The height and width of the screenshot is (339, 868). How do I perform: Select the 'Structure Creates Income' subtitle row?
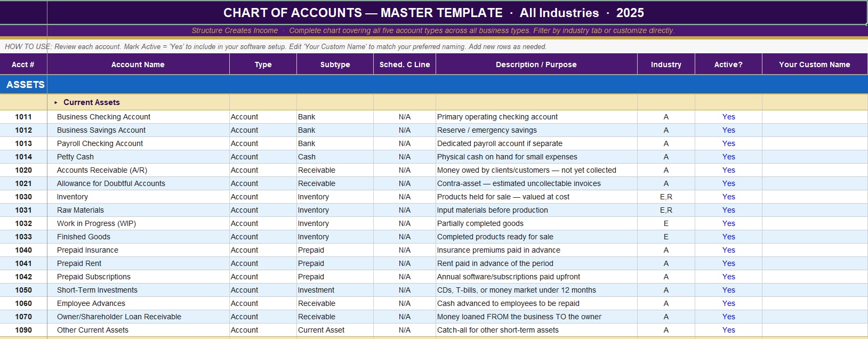click(433, 30)
